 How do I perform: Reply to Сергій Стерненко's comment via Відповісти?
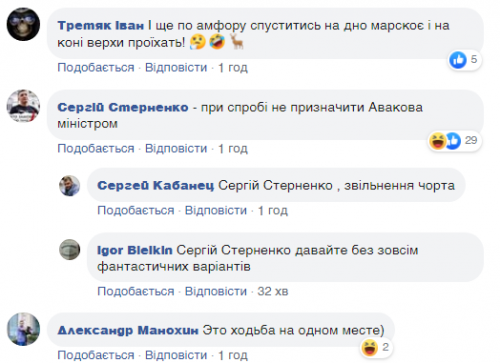176,149
